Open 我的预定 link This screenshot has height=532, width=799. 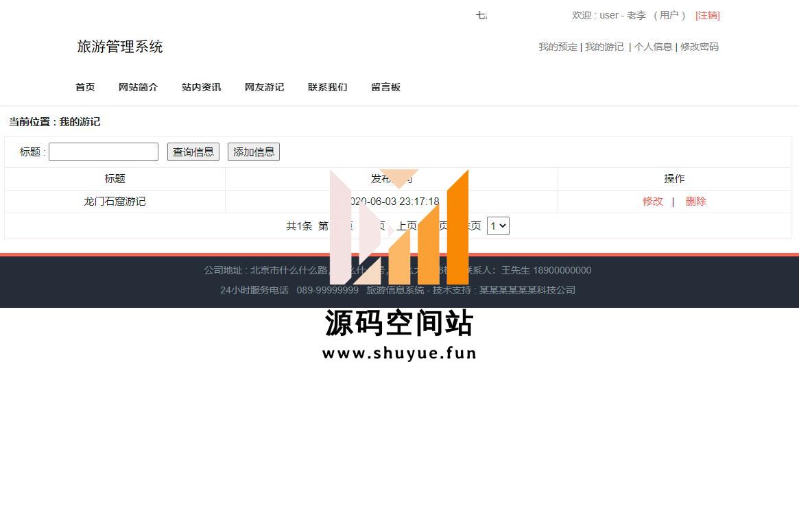pyautogui.click(x=558, y=47)
